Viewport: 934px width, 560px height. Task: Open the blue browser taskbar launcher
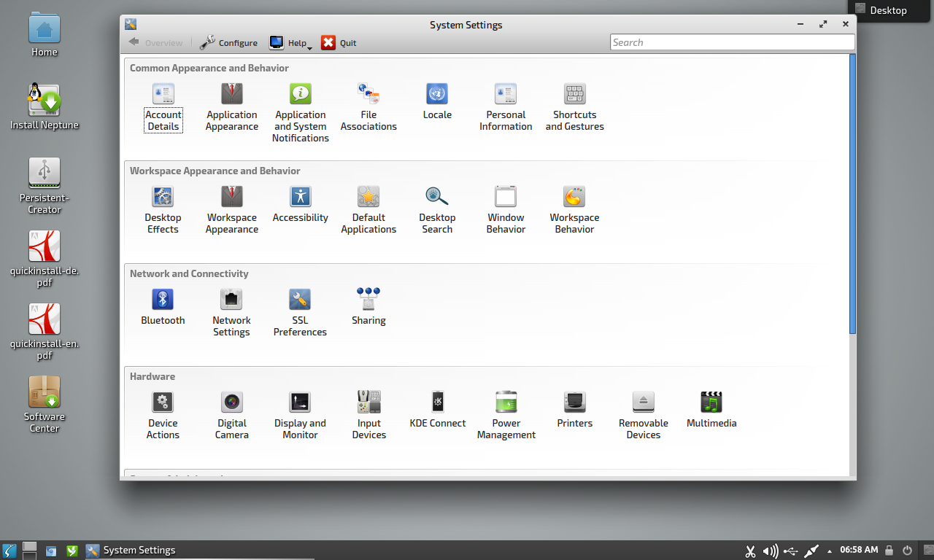tap(50, 551)
